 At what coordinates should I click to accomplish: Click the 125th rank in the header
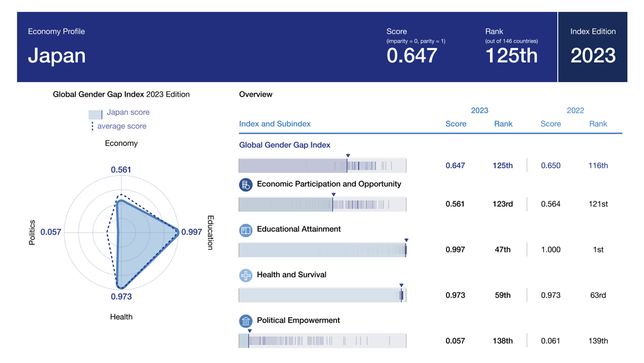point(511,55)
